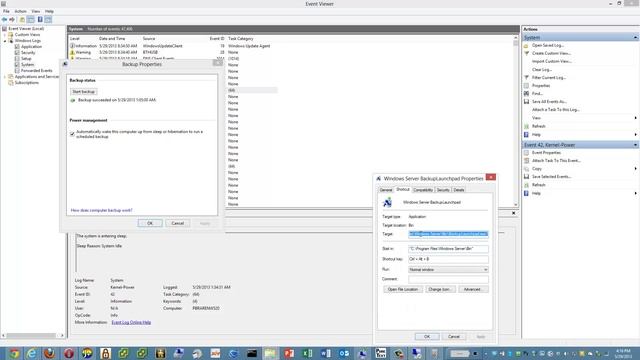Open Internet Explorer from the taskbar
This screenshot has width=640, height=360.
click(31, 353)
